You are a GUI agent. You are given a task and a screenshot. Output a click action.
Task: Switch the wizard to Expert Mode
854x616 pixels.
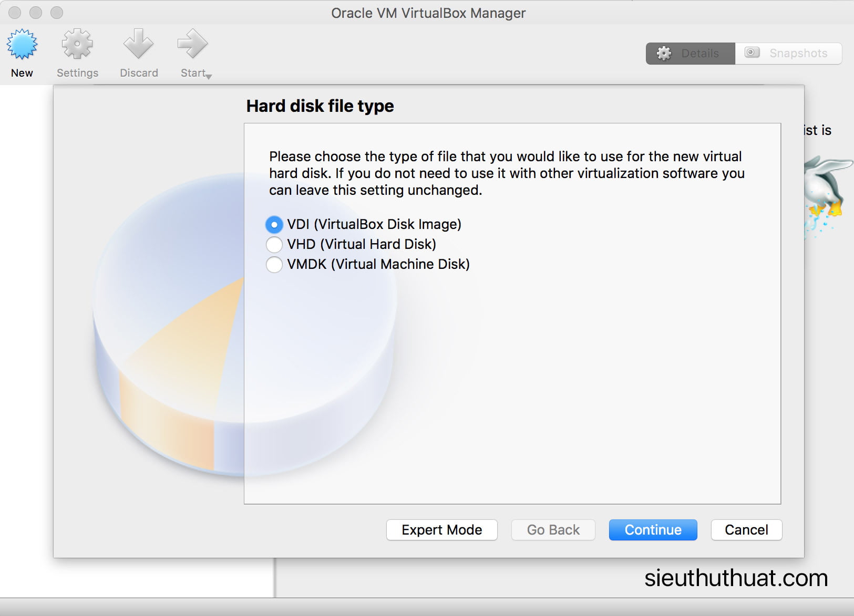tap(441, 530)
